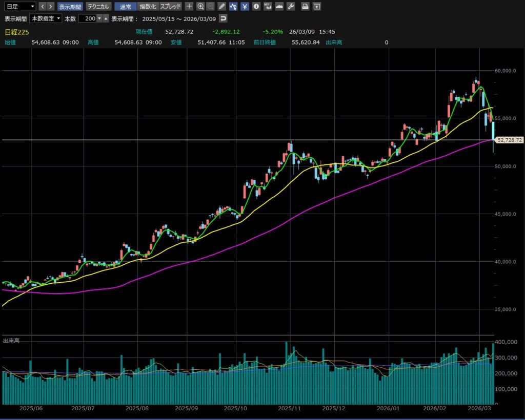Click the zoom in magnifier icon
This screenshot has width=525, height=420.
coord(200,7)
